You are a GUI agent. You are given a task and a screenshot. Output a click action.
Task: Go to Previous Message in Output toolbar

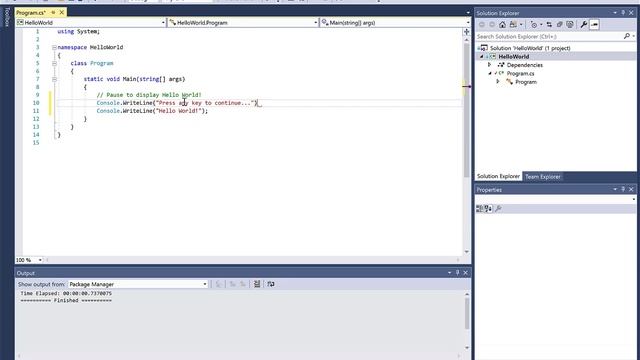click(233, 284)
